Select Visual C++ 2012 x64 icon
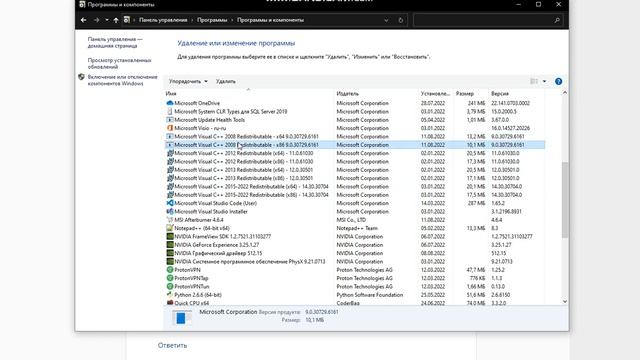Image resolution: width=640 pixels, height=360 pixels. 170,153
